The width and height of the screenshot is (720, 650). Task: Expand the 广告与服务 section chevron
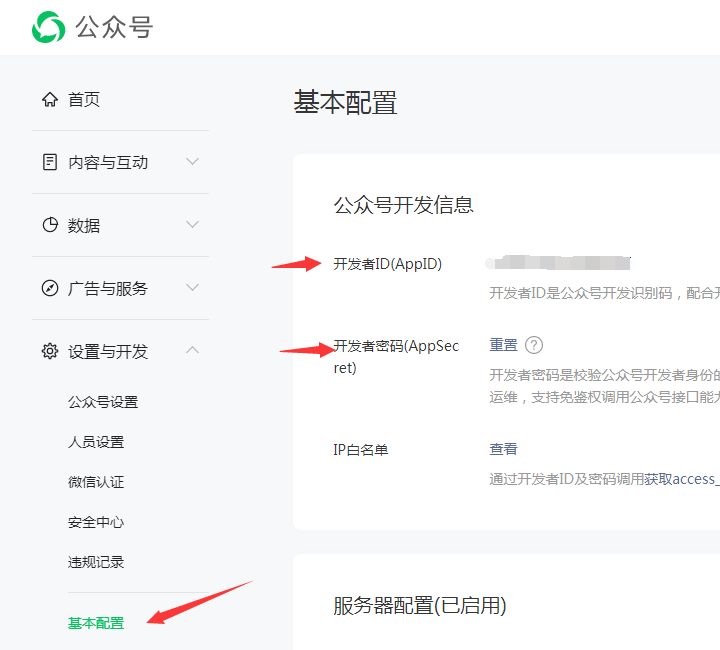point(193,288)
